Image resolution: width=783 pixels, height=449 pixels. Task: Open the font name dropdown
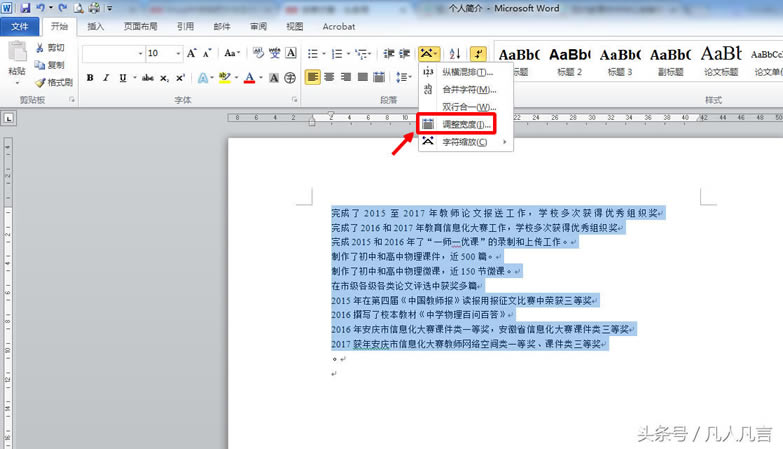point(140,53)
